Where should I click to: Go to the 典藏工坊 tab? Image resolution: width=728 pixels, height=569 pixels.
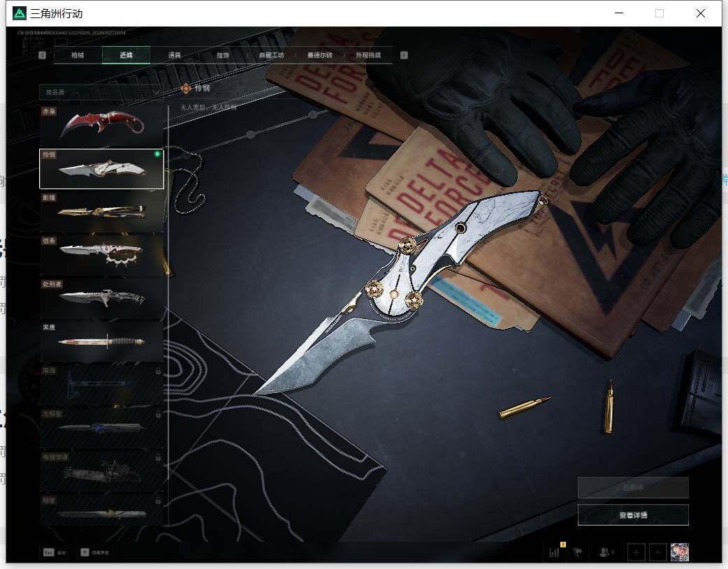271,55
